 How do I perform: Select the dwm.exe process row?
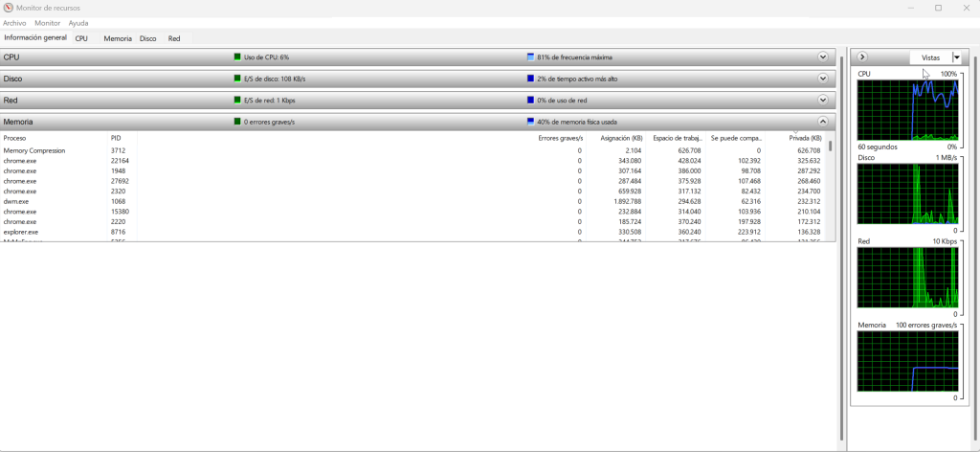point(417,201)
